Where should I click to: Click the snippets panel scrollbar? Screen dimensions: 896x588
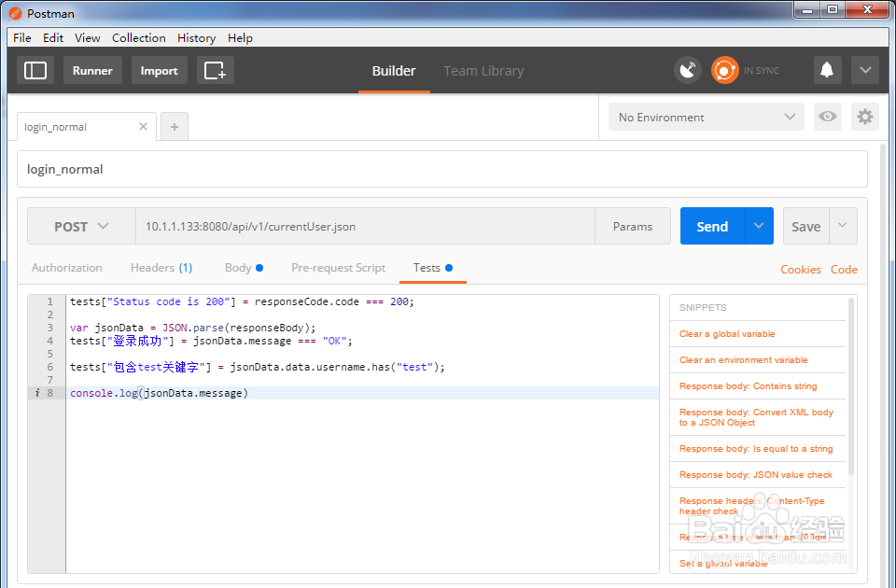click(851, 386)
